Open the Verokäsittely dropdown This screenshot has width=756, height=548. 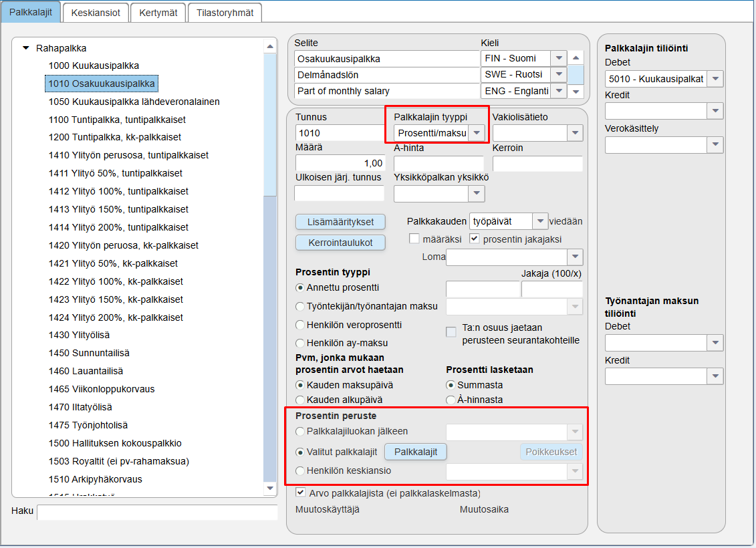(715, 144)
